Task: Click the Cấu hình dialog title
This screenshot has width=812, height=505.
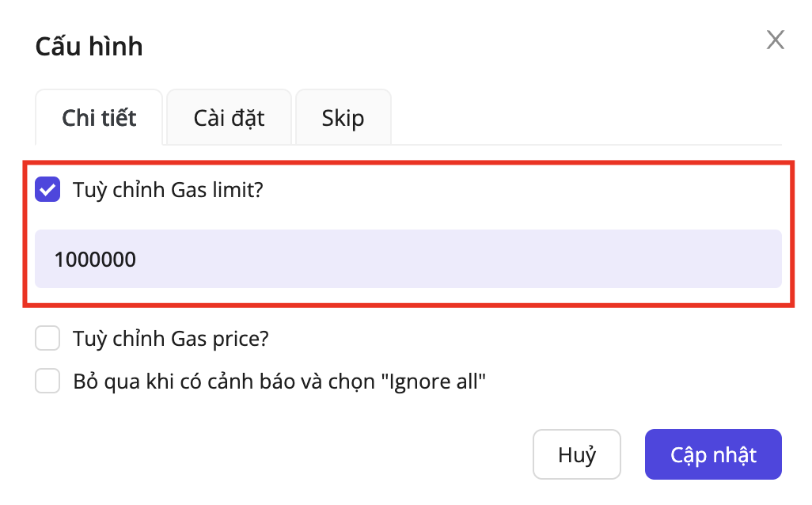Action: pos(89,47)
